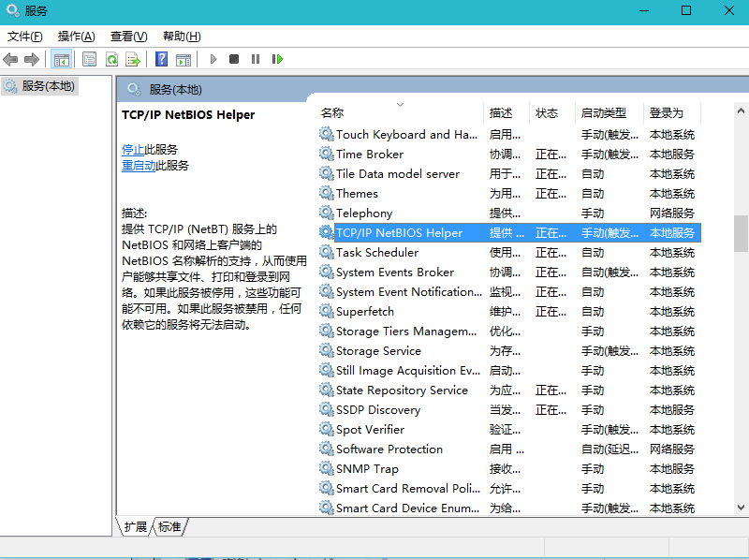This screenshot has height=560, width=749.
Task: Open the 名称 column filter dropdown
Action: pos(401,105)
